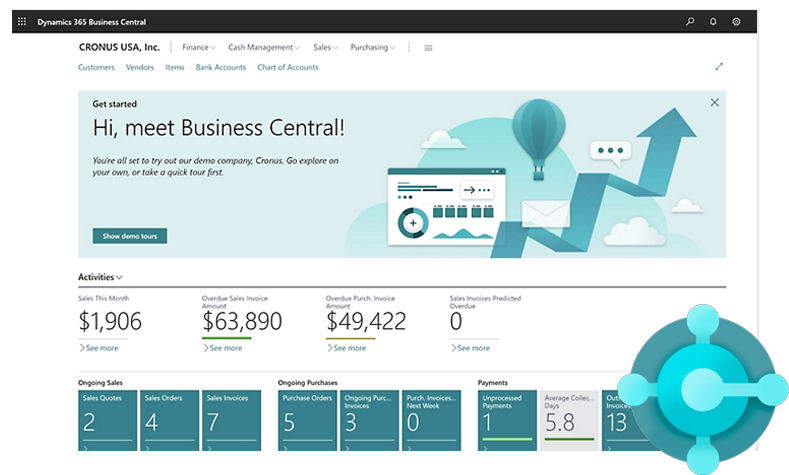Click the $1,906 Sales This Month value
This screenshot has width=789, height=475.
(110, 322)
